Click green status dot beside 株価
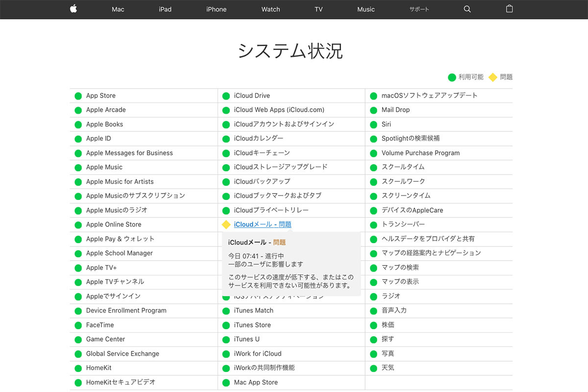 (373, 325)
